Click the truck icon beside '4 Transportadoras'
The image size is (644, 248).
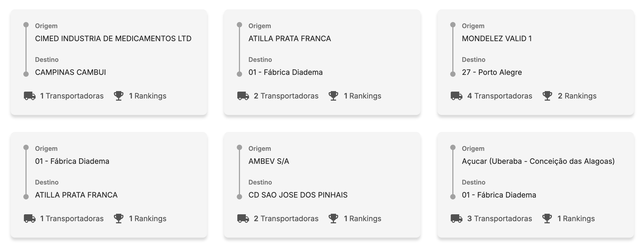457,96
